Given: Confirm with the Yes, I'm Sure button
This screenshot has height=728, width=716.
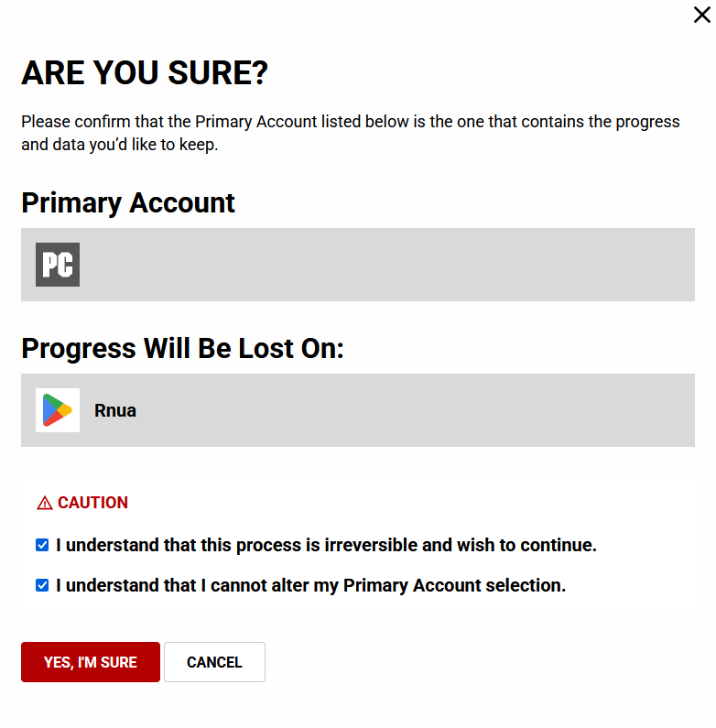Looking at the screenshot, I should coord(91,662).
